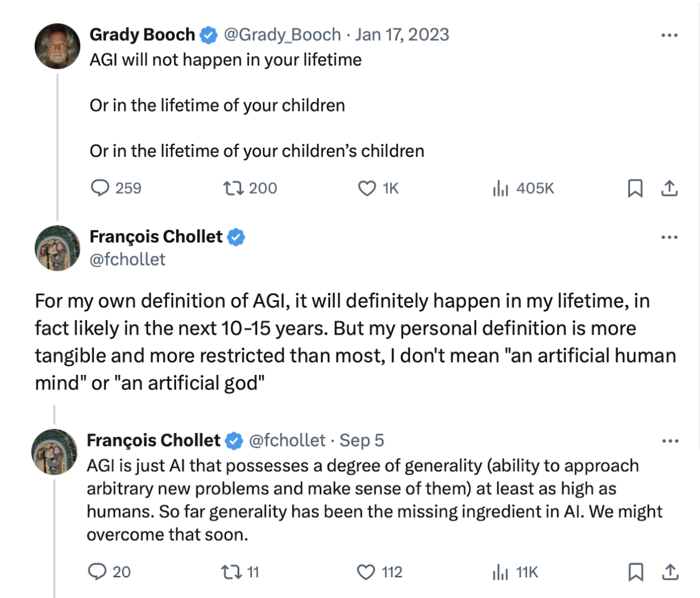
Task: Open more options on Chollet's Sep 5 tweet
Action: (669, 441)
